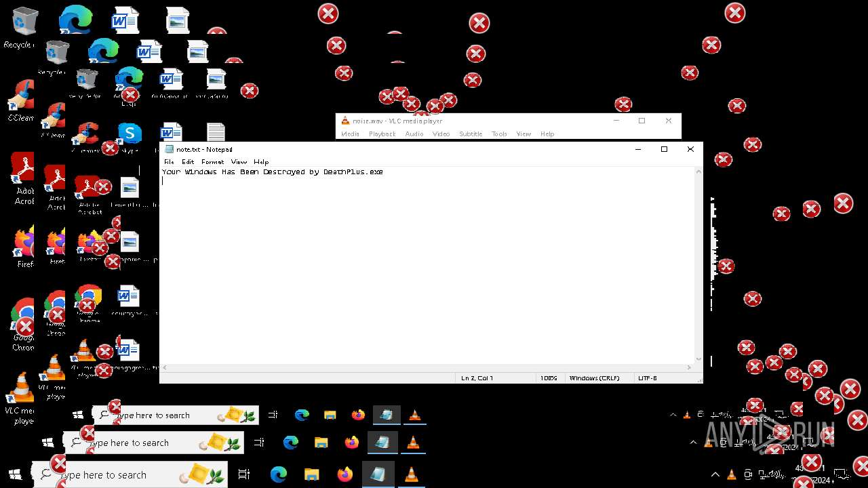Switch to VLC on the lowest taskbar
The image size is (868, 488).
pos(410,474)
